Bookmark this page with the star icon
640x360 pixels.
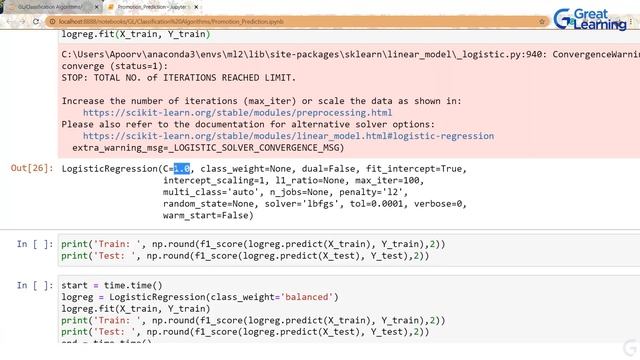point(542,21)
